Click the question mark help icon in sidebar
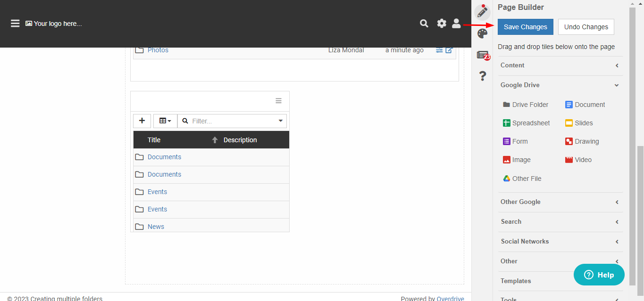This screenshot has height=301, width=644. pos(482,76)
